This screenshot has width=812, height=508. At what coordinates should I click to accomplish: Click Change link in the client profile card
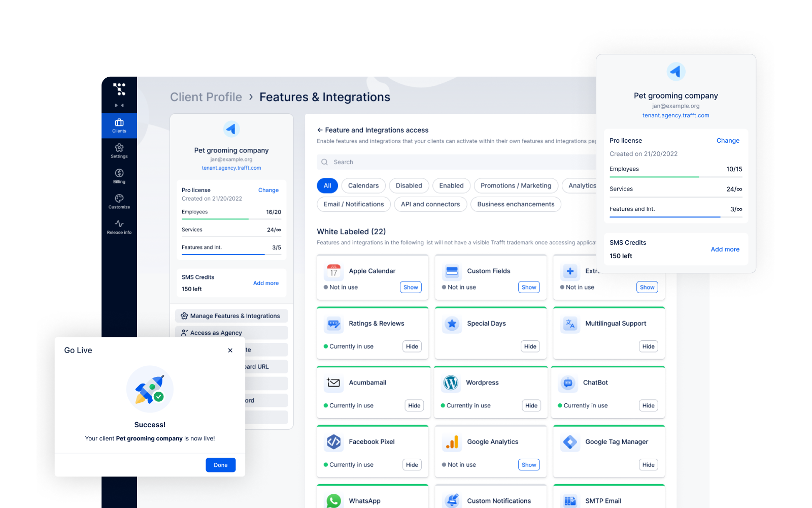coord(268,190)
